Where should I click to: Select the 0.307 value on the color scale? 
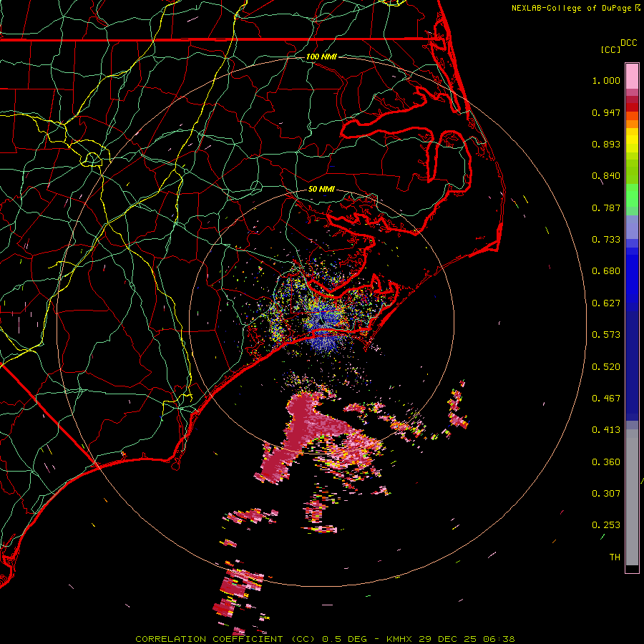pyautogui.click(x=606, y=494)
